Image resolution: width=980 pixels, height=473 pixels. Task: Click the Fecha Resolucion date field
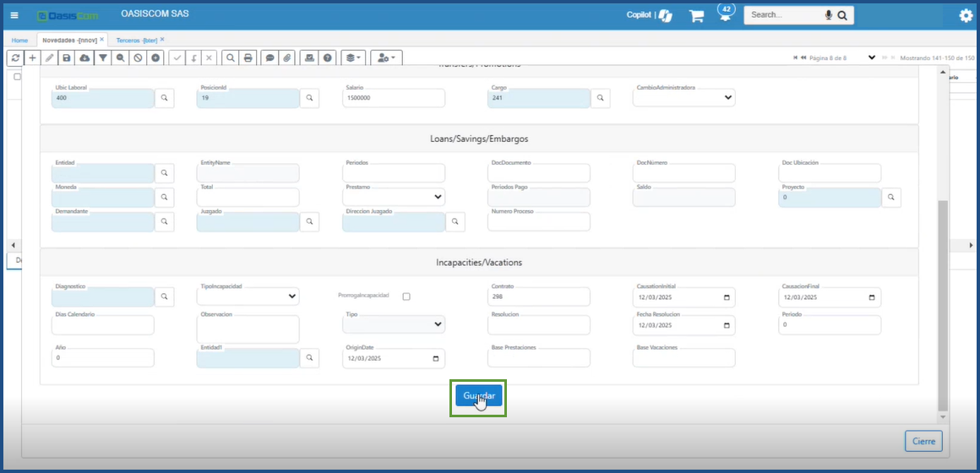point(684,325)
